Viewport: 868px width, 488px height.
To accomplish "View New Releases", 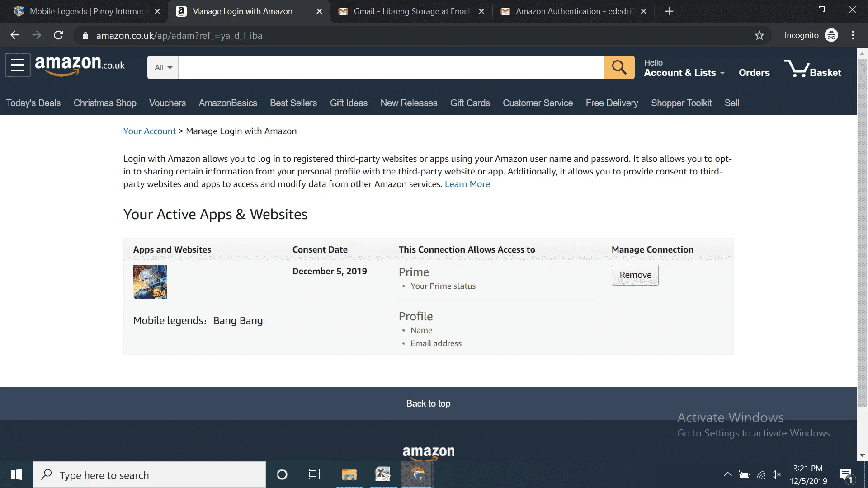I will [409, 103].
